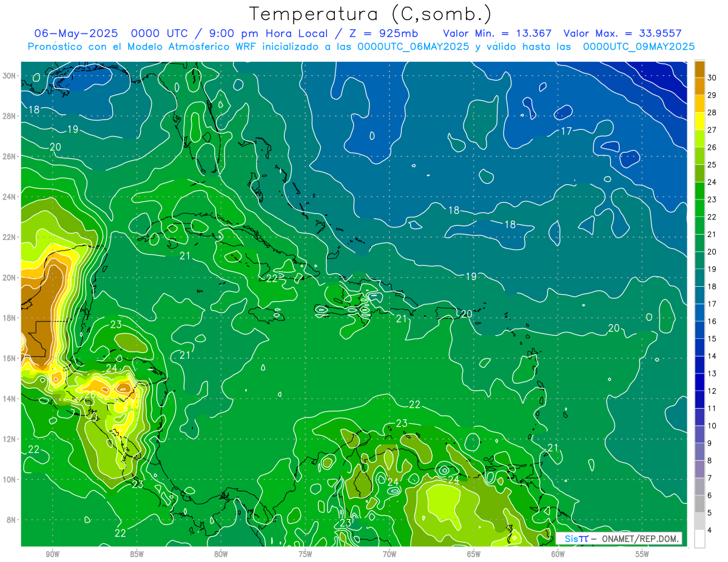Click the '8N' latitude label
The width and height of the screenshot is (728, 562).
coord(12,520)
